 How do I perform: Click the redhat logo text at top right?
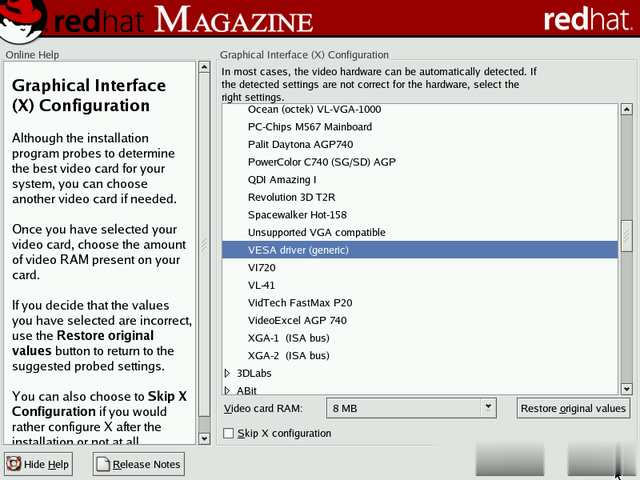[587, 19]
